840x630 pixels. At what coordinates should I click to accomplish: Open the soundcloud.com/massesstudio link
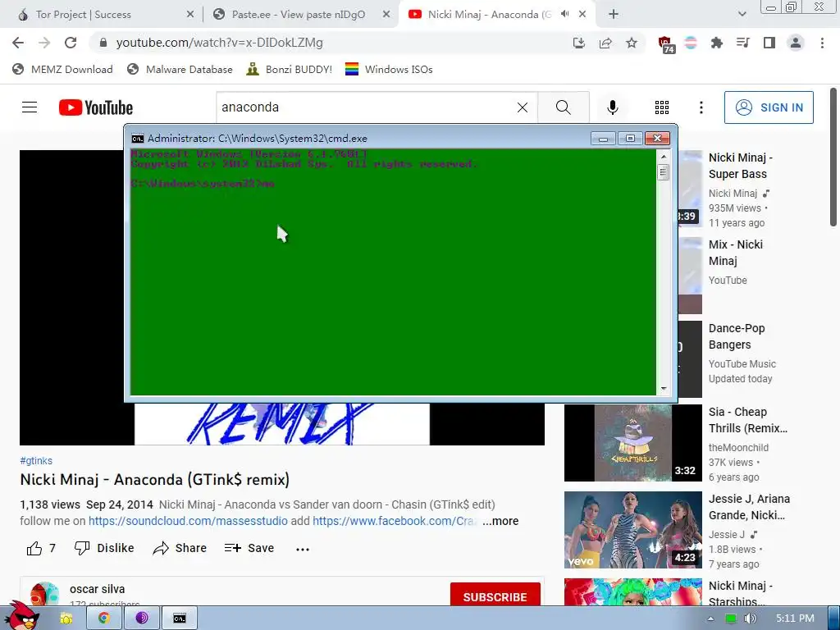pos(188,521)
